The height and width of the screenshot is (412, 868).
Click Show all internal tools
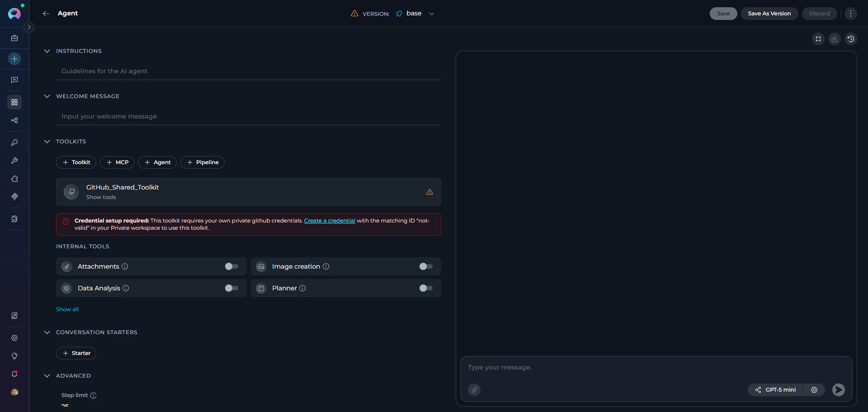pos(67,309)
